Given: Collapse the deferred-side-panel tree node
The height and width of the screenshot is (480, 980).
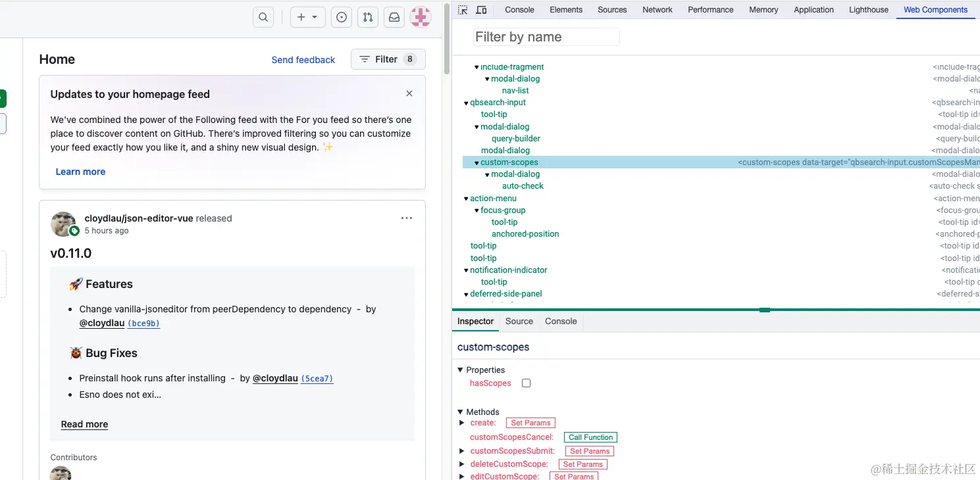Looking at the screenshot, I should (466, 294).
